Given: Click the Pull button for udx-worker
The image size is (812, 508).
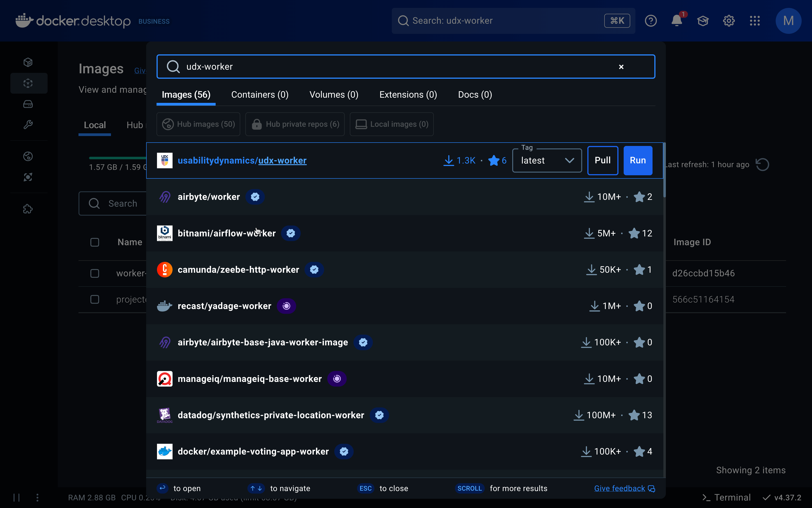Looking at the screenshot, I should point(603,161).
